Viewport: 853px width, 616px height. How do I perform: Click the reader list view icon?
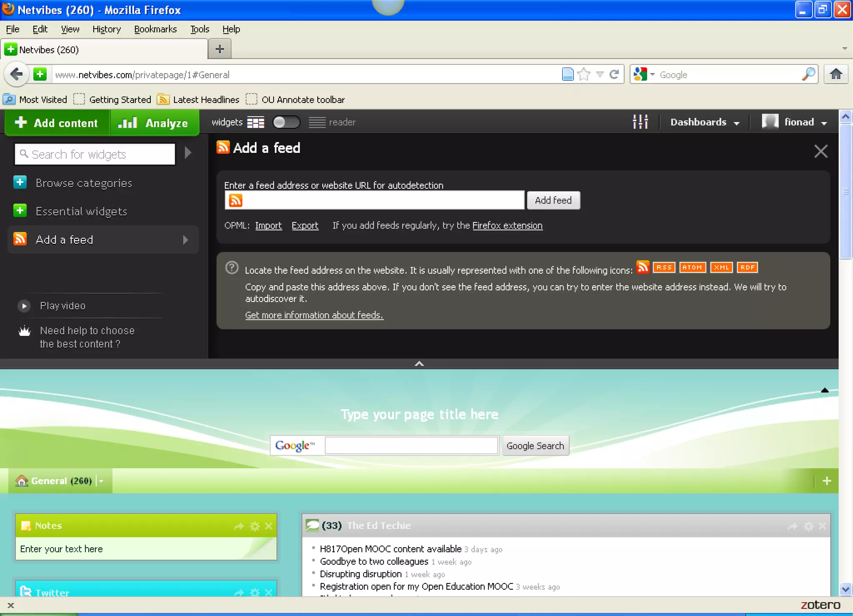tap(317, 122)
